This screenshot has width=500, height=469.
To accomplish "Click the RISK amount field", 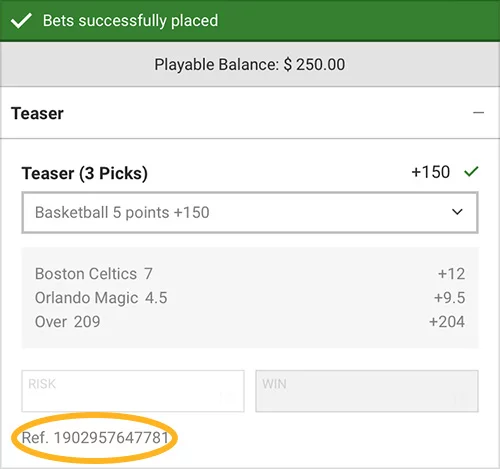I will tap(133, 391).
